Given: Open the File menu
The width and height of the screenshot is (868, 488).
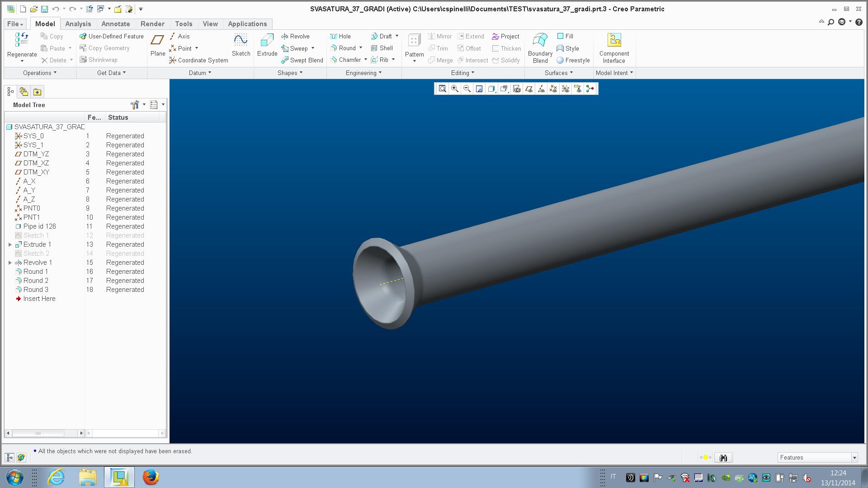Looking at the screenshot, I should click(x=14, y=24).
